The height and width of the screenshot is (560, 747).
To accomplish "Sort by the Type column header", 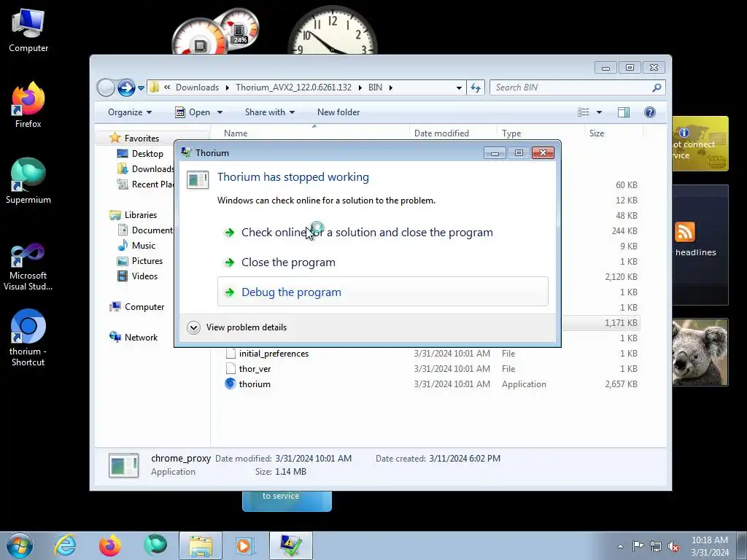I will click(x=541, y=133).
